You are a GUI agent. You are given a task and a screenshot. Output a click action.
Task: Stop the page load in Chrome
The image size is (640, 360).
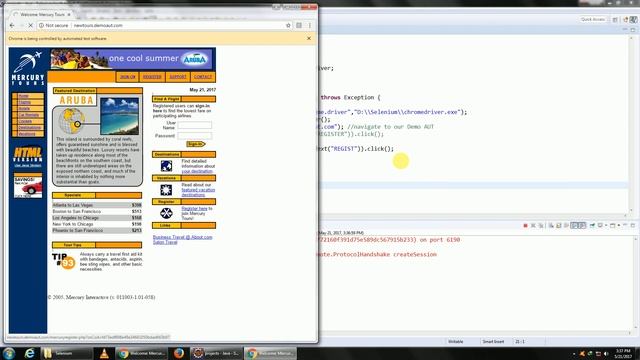coord(30,25)
